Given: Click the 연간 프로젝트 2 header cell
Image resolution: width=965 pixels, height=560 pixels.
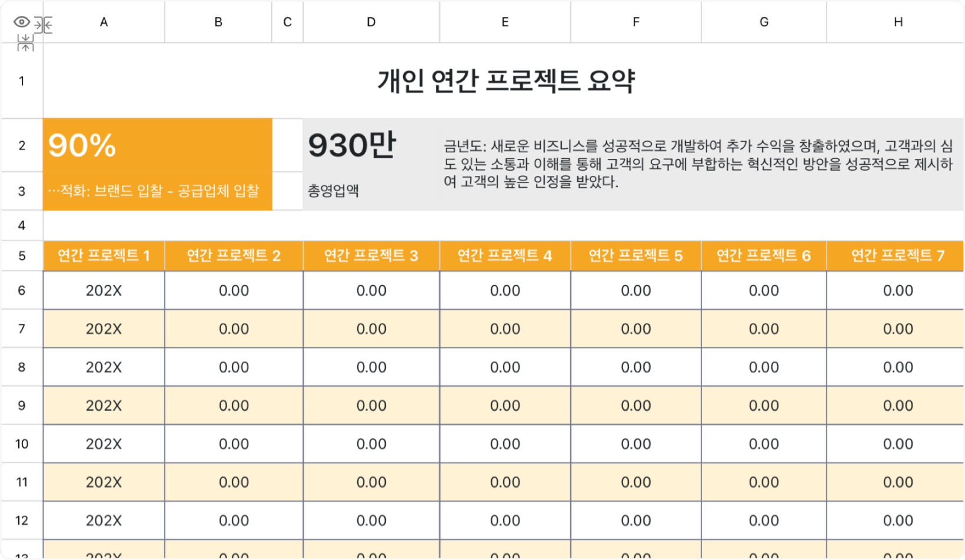Looking at the screenshot, I should (234, 256).
